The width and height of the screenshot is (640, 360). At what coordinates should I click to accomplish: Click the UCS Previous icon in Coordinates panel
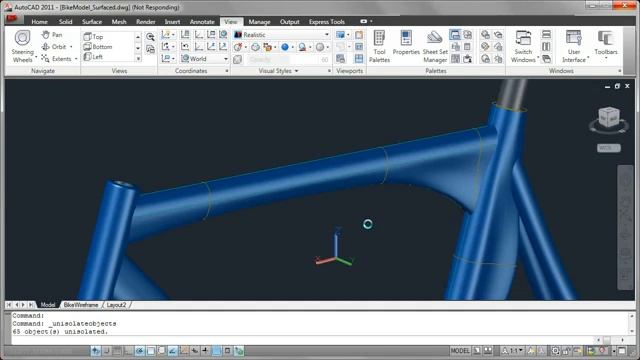pyautogui.click(x=185, y=47)
